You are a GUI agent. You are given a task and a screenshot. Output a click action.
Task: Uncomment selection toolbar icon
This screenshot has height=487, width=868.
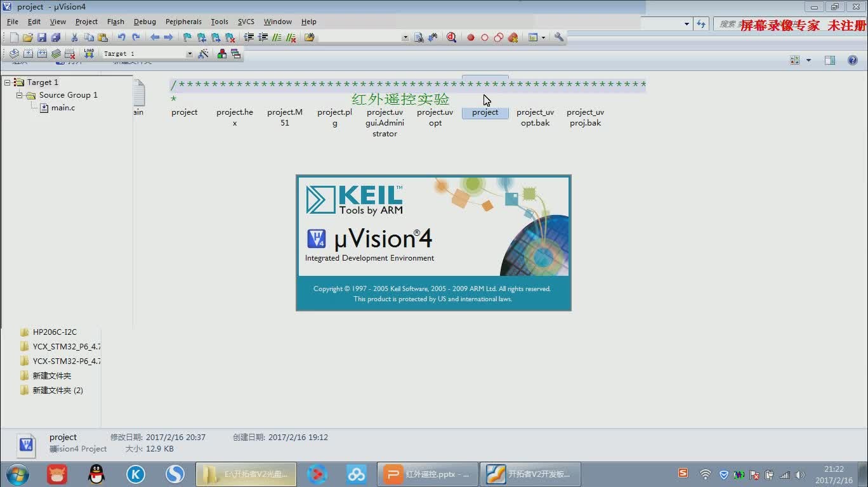(291, 37)
